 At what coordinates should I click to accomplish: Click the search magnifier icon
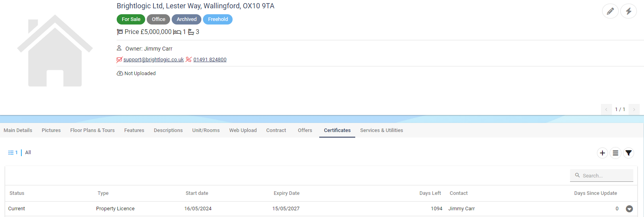(x=577, y=175)
